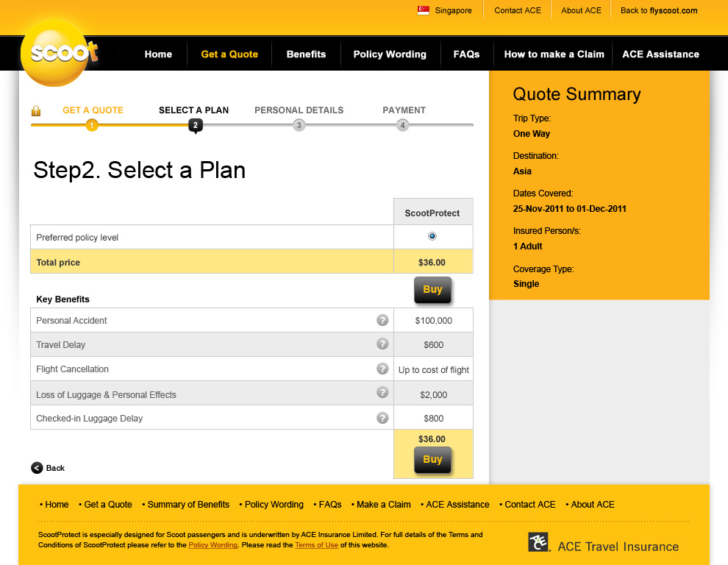The width and height of the screenshot is (728, 565).
Task: Click Summary of Benefits footer link
Action: click(188, 505)
